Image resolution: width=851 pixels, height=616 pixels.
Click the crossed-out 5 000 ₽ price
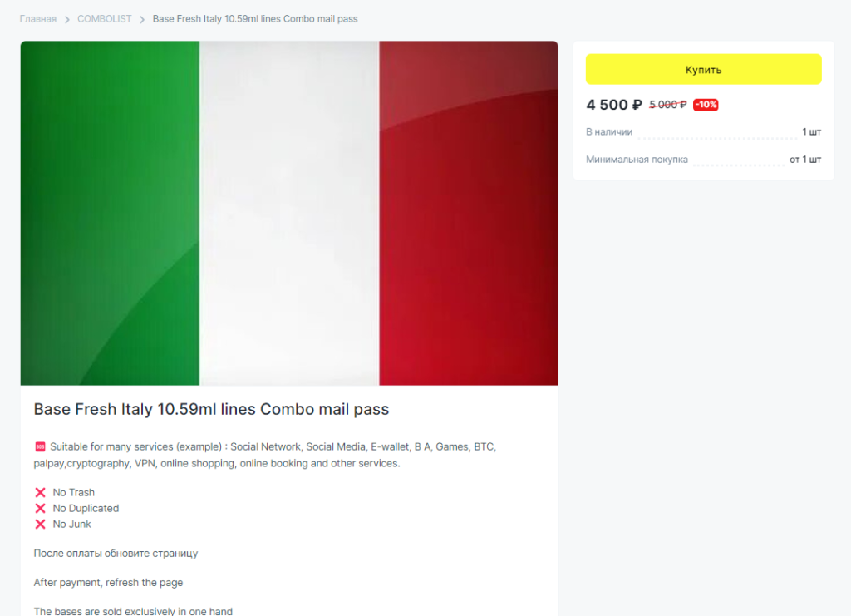[x=667, y=105]
